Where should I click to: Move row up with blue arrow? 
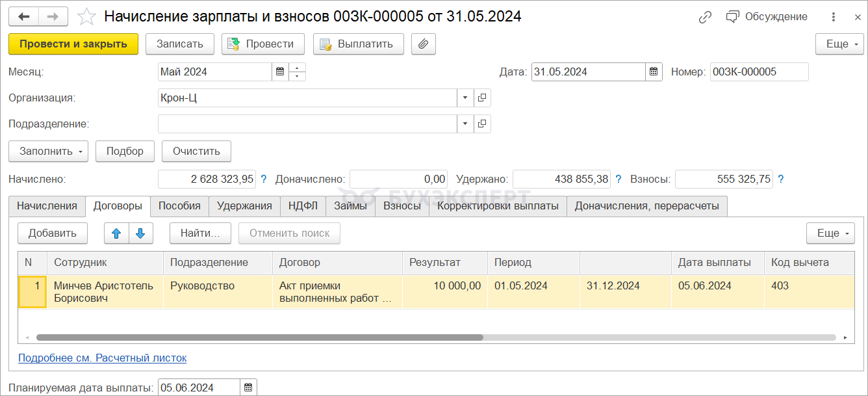[116, 233]
